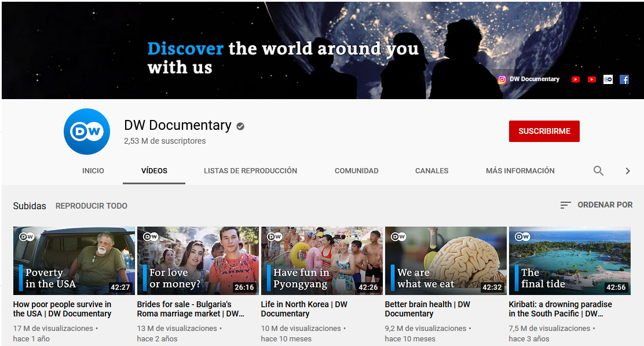The image size is (644, 346).
Task: Open the Facebook icon in the banner
Action: pos(624,79)
